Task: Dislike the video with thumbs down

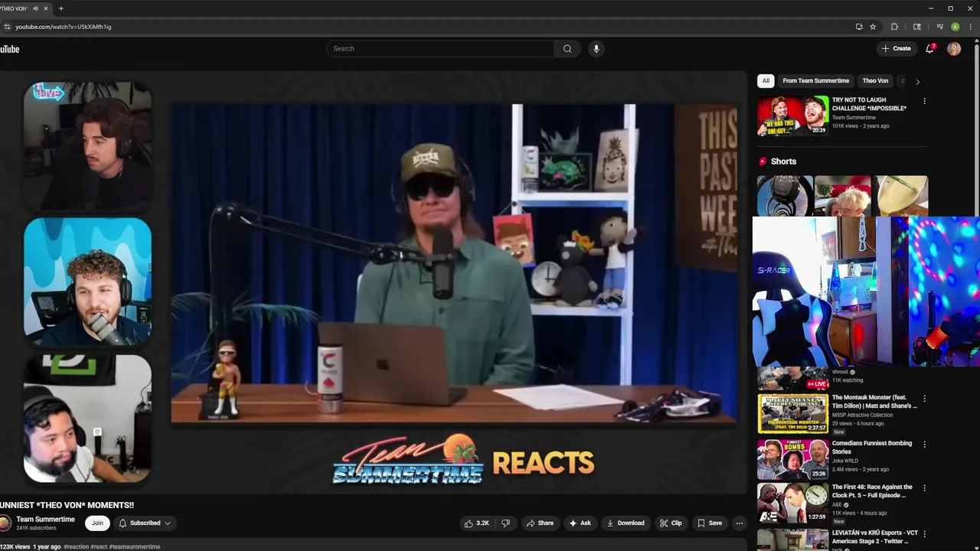Action: point(505,523)
